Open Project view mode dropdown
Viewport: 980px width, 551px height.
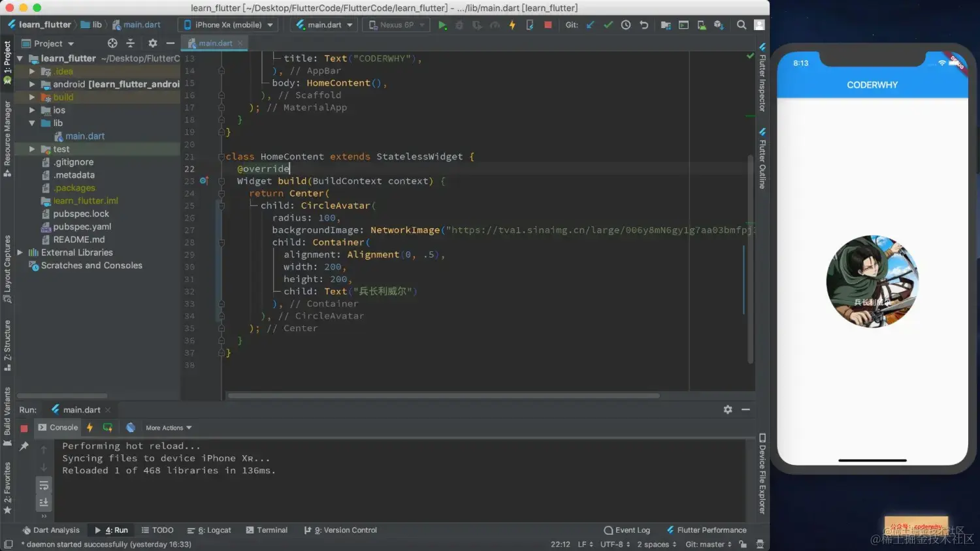click(48, 43)
